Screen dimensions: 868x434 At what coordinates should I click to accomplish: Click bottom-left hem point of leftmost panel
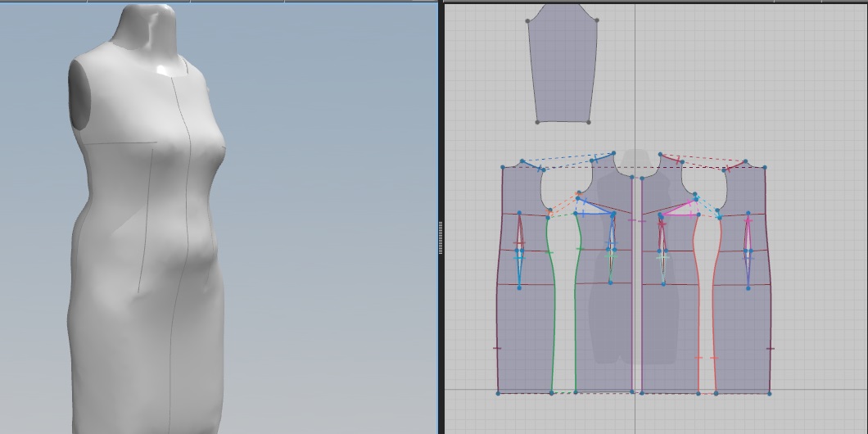(498, 393)
